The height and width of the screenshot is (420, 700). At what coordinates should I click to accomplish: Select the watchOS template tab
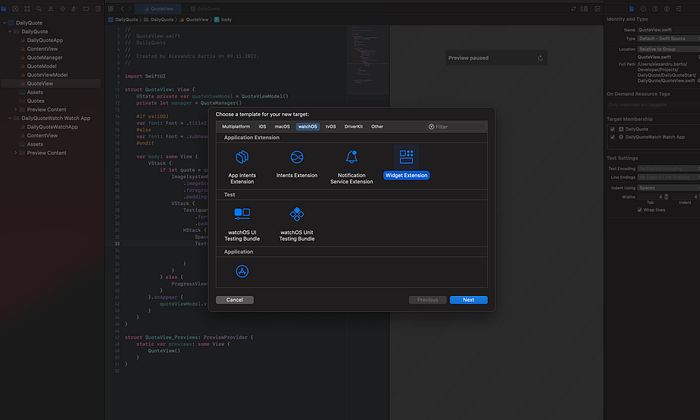[308, 127]
